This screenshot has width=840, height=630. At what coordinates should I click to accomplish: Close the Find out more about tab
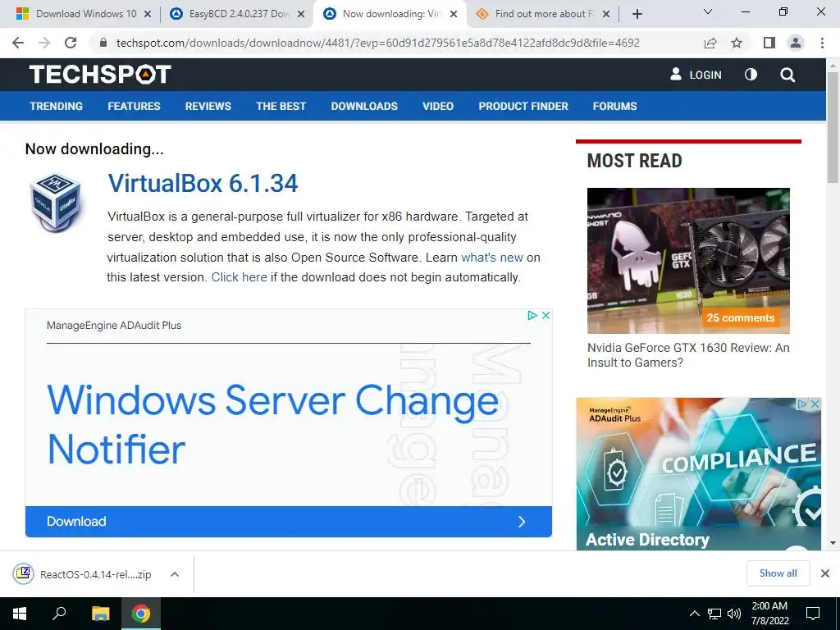pos(606,14)
